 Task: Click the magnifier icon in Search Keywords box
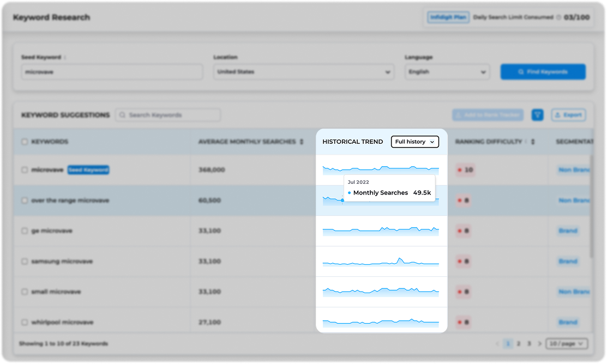click(x=123, y=115)
